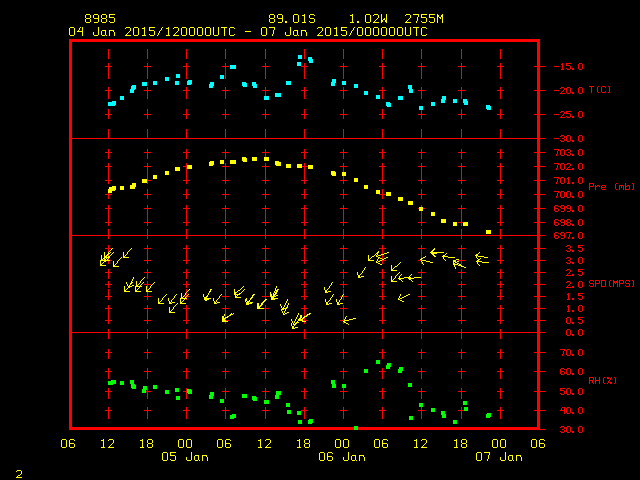This screenshot has width=640, height=480.
Task: Select the 0.5 wind speed tick
Action: click(x=574, y=321)
